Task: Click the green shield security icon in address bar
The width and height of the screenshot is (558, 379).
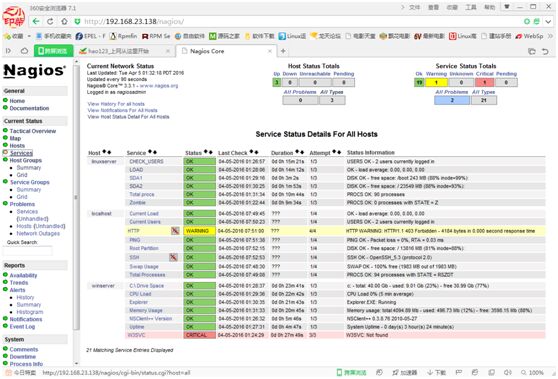Action: pyautogui.click(x=77, y=22)
